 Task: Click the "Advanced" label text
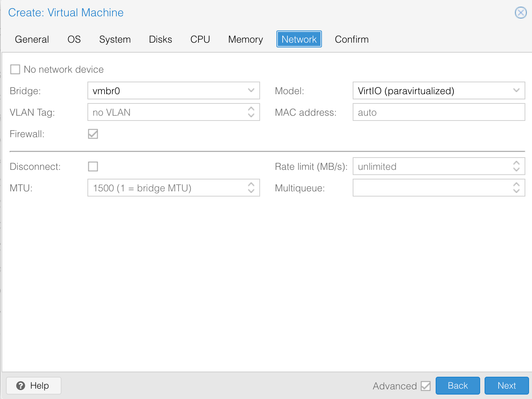395,386
